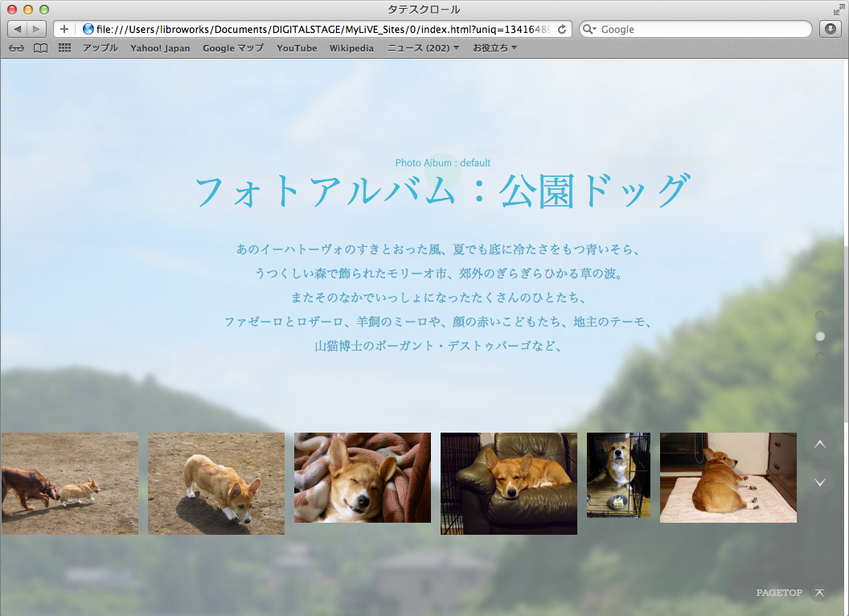Click the text line starting あのイーハトーヴォ
Viewport: 849px width, 616px height.
(438, 249)
